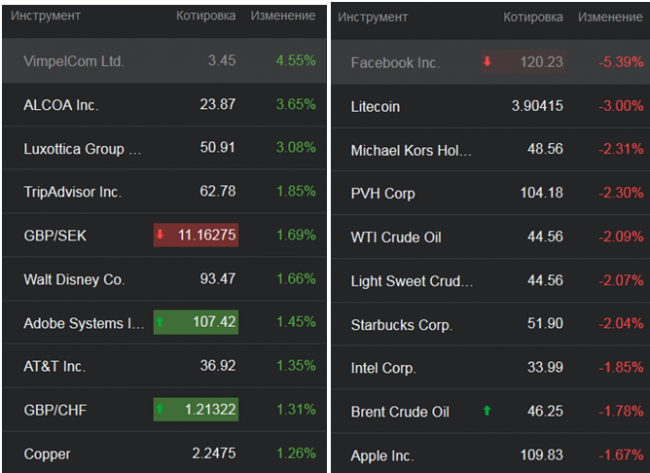
Task: Click the green up arrow on Adobe Systems
Action: point(162,322)
